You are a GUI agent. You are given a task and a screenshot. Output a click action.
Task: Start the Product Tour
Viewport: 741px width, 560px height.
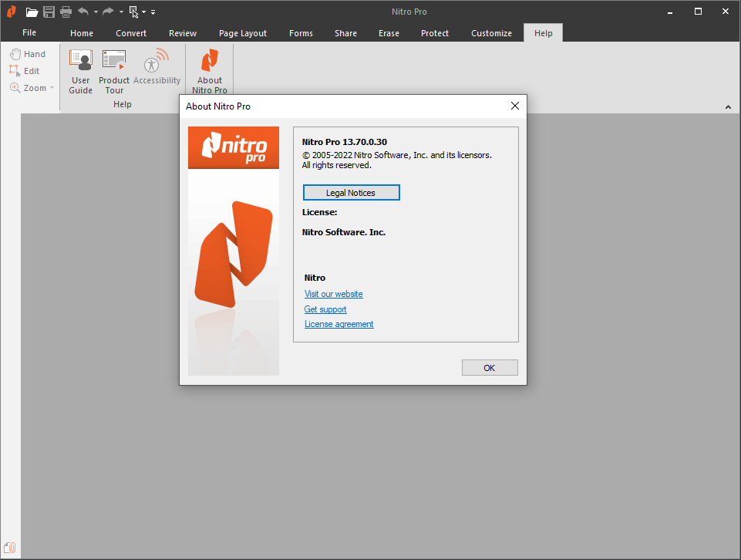[114, 72]
